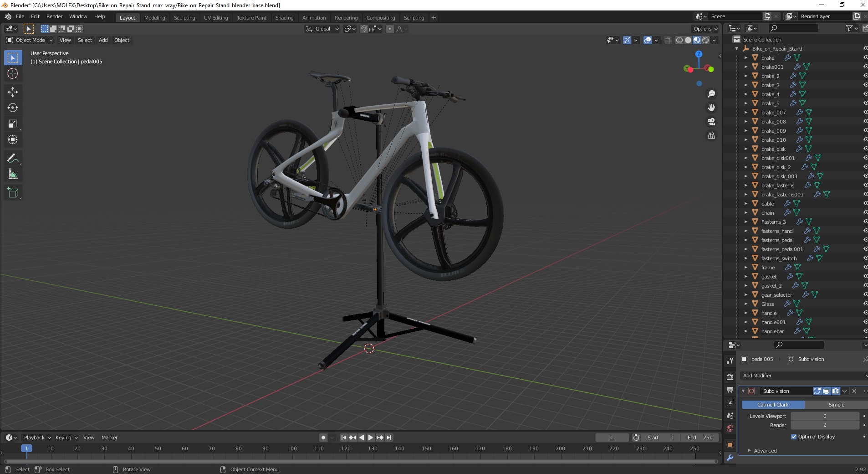Viewport: 868px width, 474px height.
Task: Open the Keying dropdown in timeline
Action: pos(66,438)
